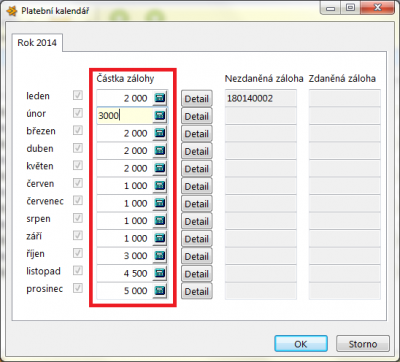Open calculator icon for listopad amount
Screen dimensions: 400x362
coord(160,273)
